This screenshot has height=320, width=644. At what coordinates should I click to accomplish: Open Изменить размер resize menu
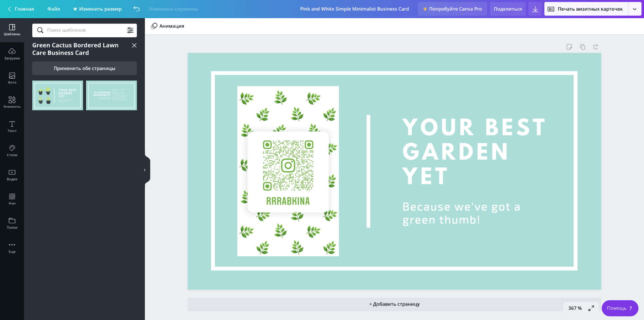tap(97, 9)
